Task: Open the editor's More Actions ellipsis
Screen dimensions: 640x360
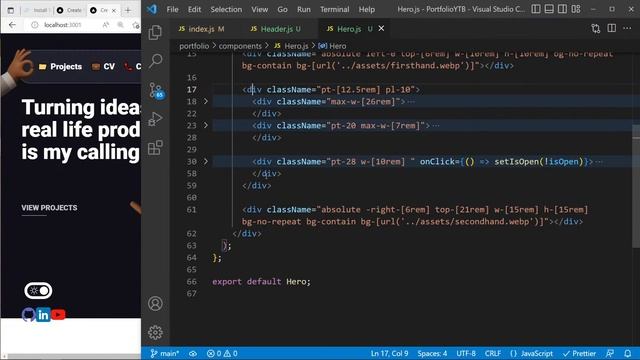Action: click(627, 29)
